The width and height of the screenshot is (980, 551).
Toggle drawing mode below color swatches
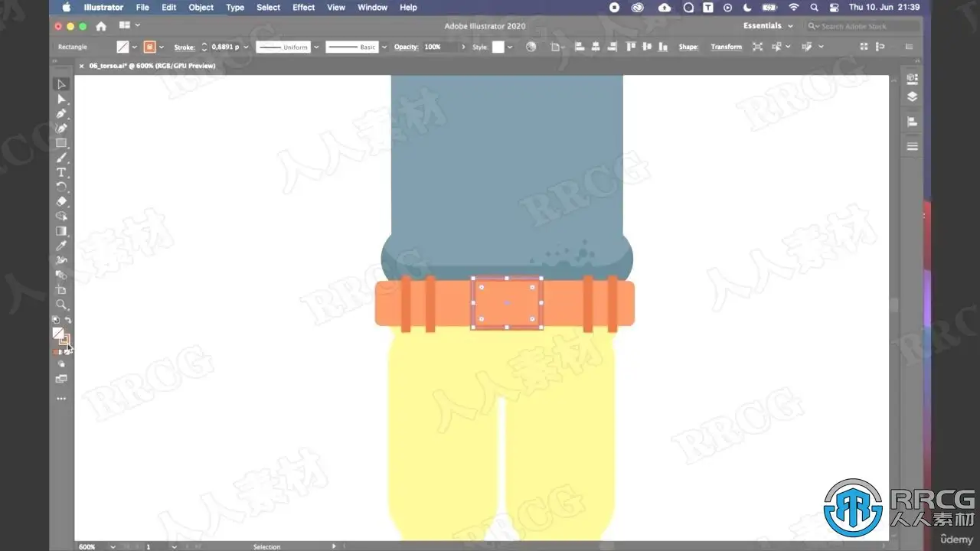(61, 364)
